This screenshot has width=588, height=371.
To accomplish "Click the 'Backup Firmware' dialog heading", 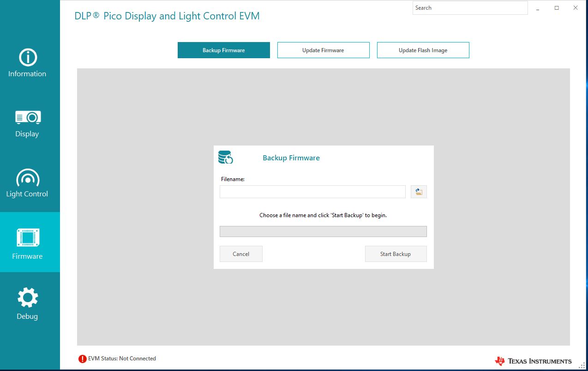I will click(291, 158).
